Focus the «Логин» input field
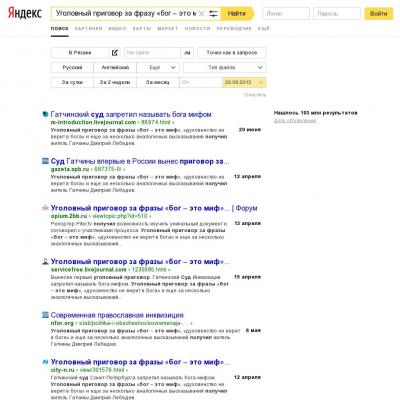 [286, 14]
